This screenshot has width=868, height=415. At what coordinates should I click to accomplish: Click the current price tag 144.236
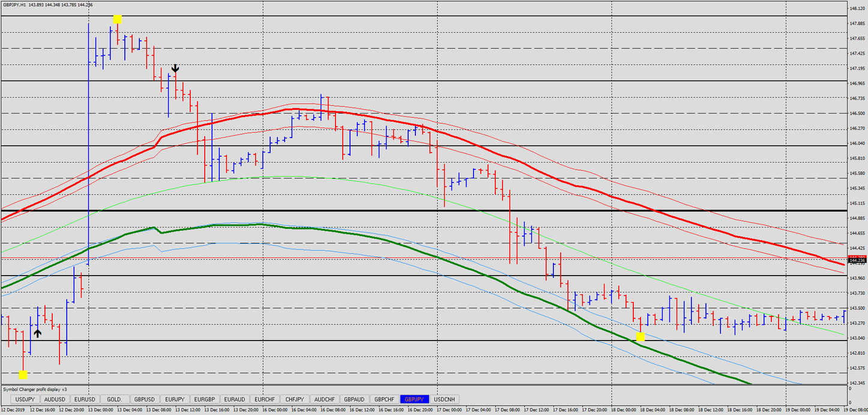(857, 261)
